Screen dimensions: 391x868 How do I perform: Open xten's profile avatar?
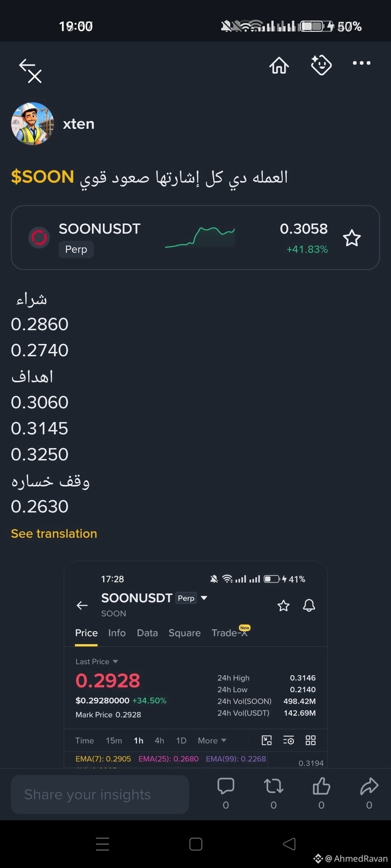click(x=33, y=124)
